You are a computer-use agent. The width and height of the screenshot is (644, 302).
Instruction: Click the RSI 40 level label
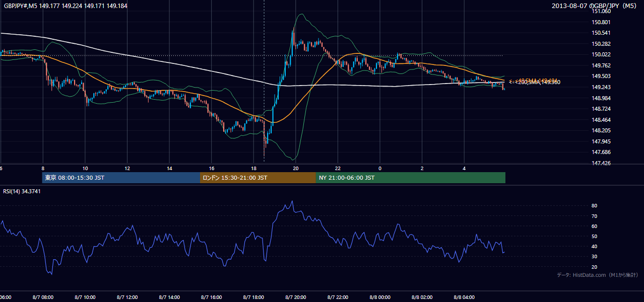(x=595, y=246)
